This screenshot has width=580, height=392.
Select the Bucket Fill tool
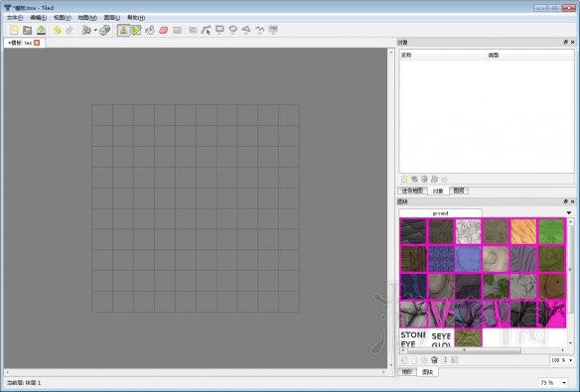[150, 31]
